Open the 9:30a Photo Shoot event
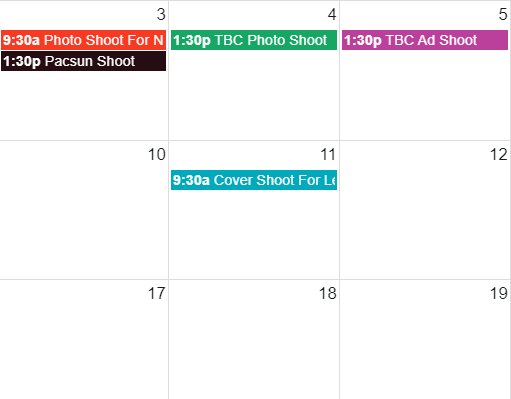 pos(83,40)
